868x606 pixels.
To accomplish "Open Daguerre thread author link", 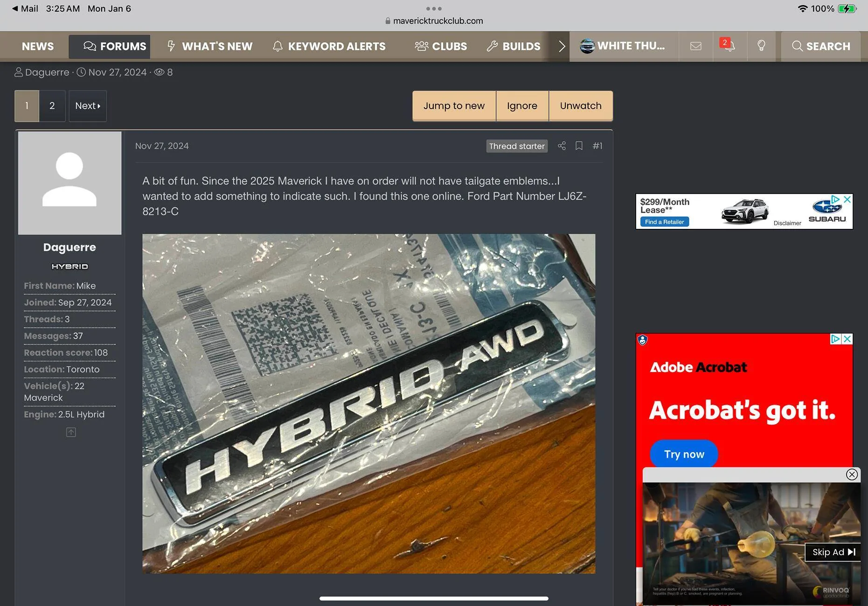I will point(47,72).
